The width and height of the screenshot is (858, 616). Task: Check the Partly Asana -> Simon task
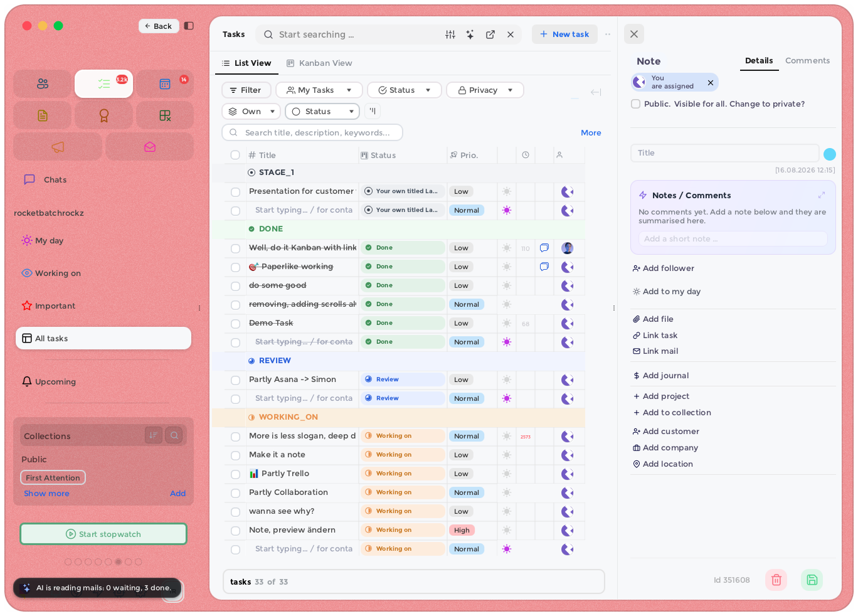tap(235, 380)
